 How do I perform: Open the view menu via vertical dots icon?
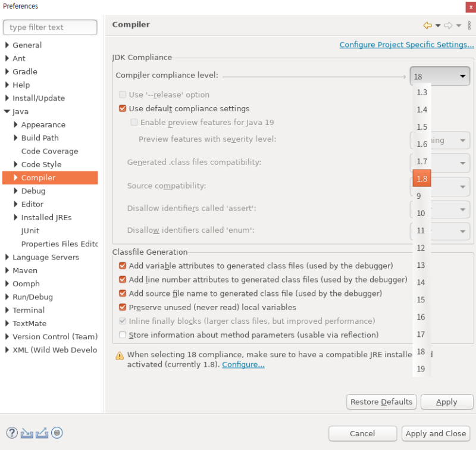pos(469,25)
